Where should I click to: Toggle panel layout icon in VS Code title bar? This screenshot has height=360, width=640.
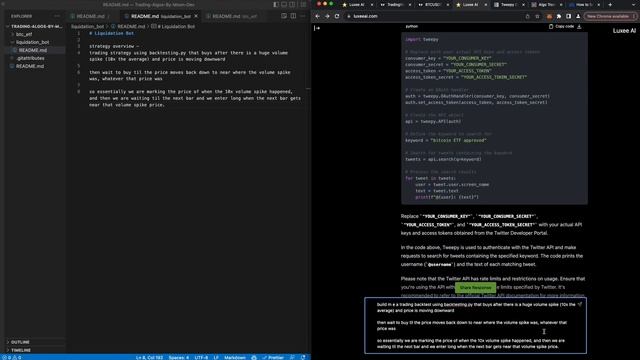click(284, 4)
